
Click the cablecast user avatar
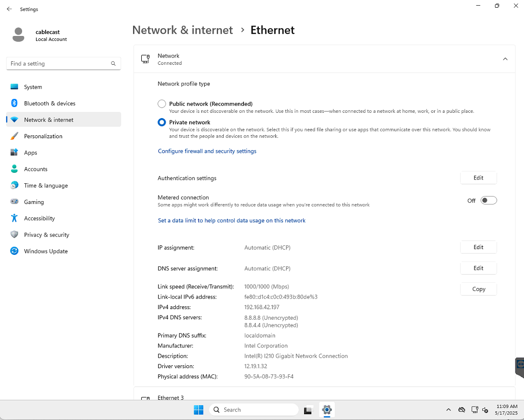click(18, 35)
